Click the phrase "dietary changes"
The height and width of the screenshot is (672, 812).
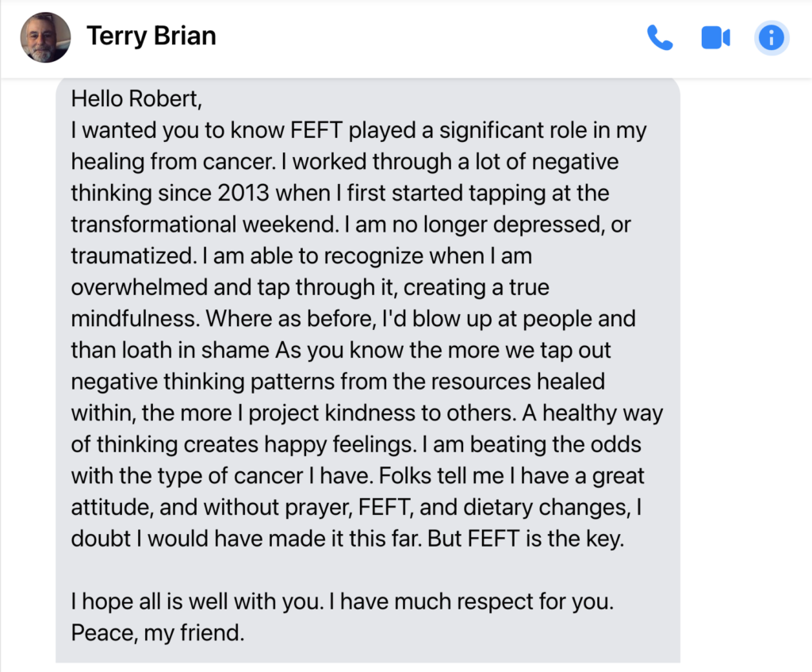pyautogui.click(x=546, y=508)
